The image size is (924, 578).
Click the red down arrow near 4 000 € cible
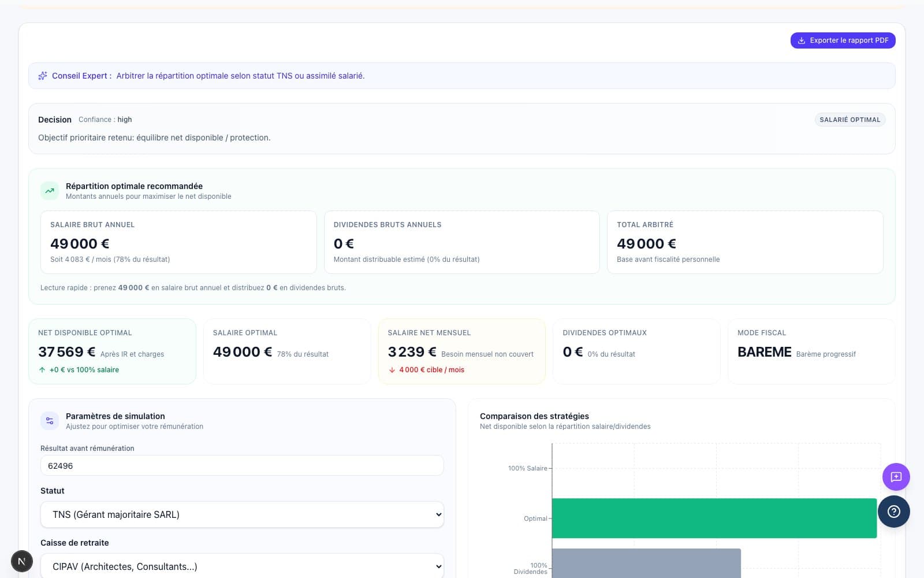tap(392, 370)
